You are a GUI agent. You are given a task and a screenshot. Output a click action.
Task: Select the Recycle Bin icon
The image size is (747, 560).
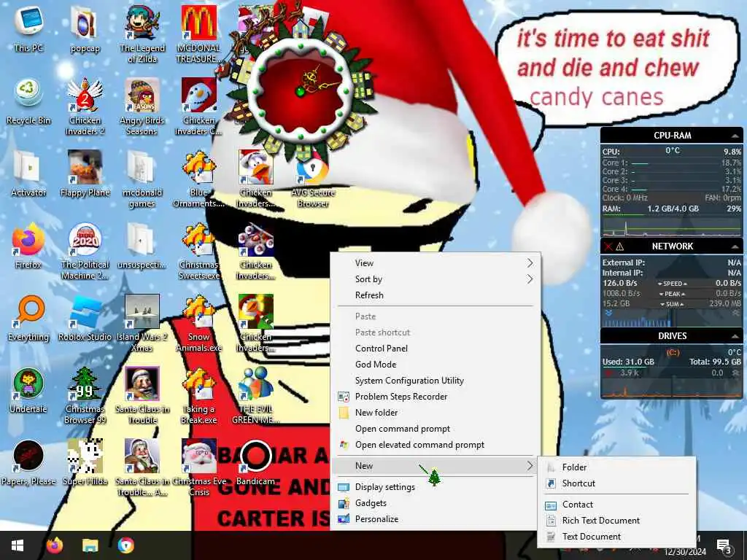(28, 101)
